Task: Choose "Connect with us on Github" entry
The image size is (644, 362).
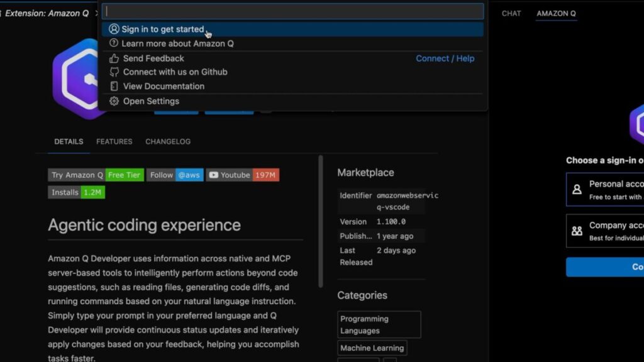Action: 175,72
